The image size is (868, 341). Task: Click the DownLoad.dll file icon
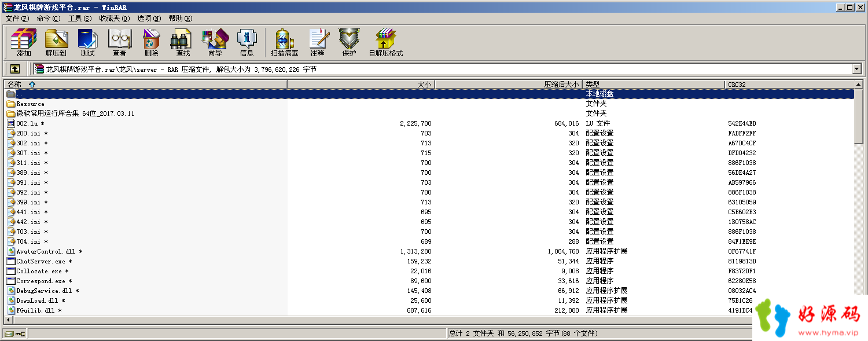[x=11, y=300]
